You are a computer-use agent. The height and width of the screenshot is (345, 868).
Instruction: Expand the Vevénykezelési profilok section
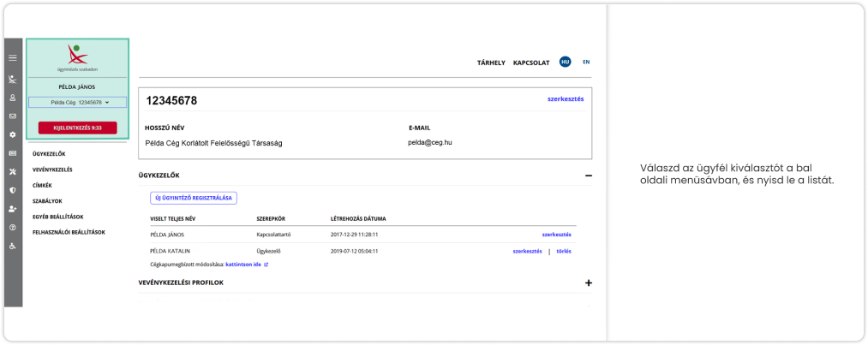coord(588,283)
